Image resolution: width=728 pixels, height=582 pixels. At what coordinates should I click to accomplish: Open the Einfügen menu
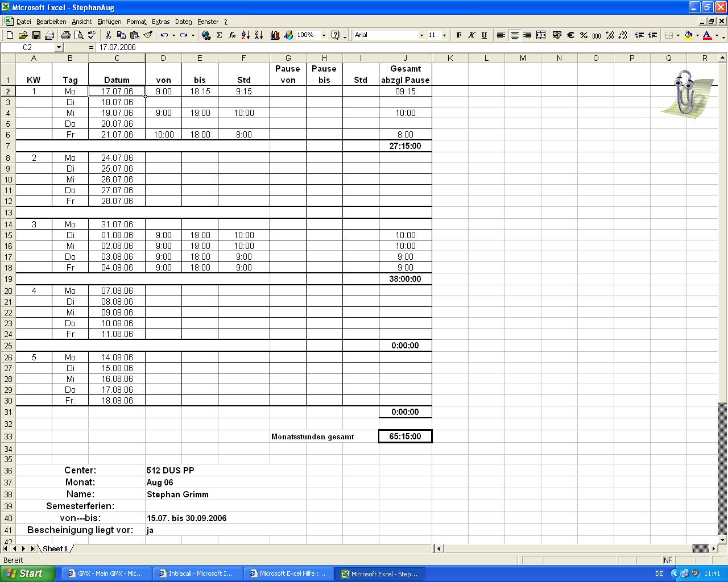click(109, 22)
